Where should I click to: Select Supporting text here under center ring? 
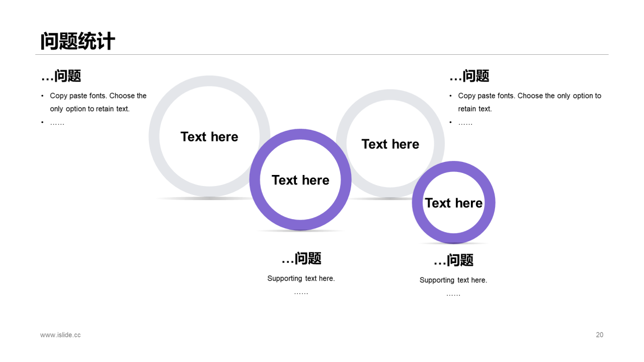(x=301, y=278)
